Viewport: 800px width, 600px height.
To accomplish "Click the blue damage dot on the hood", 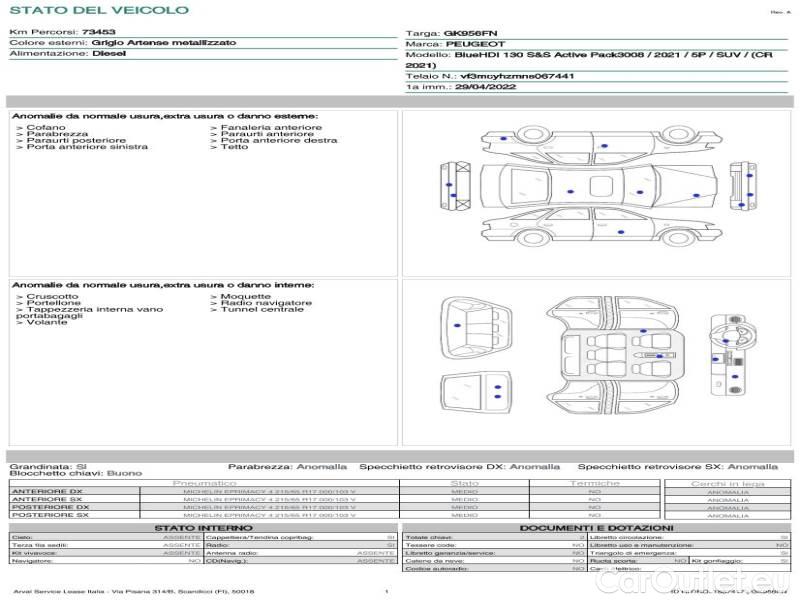I will [x=696, y=195].
